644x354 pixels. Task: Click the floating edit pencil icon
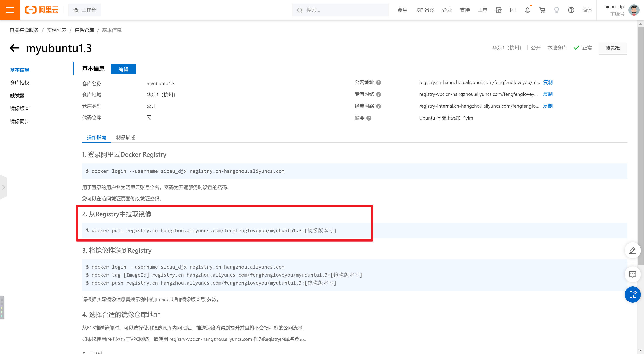pyautogui.click(x=633, y=250)
